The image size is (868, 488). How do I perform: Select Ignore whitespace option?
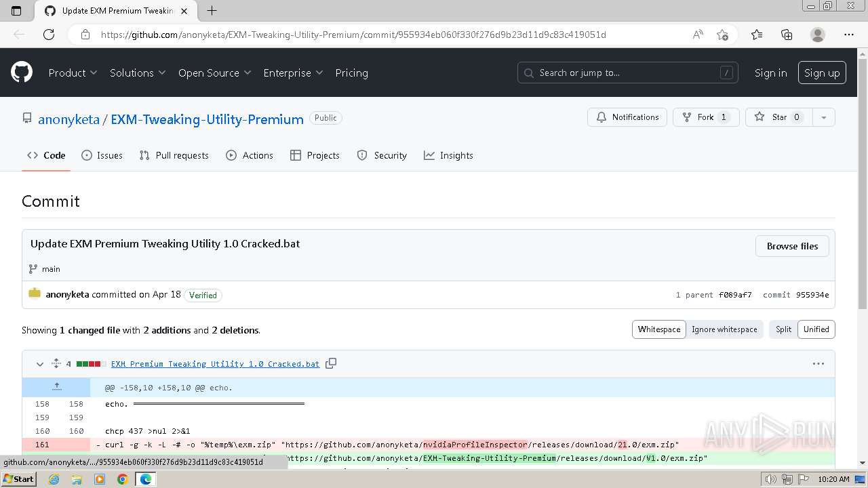pyautogui.click(x=724, y=329)
